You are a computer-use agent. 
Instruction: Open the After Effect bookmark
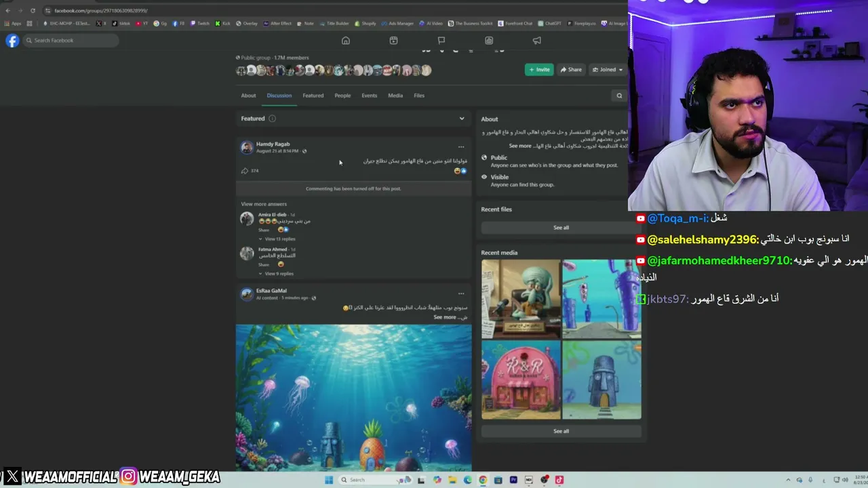point(278,24)
